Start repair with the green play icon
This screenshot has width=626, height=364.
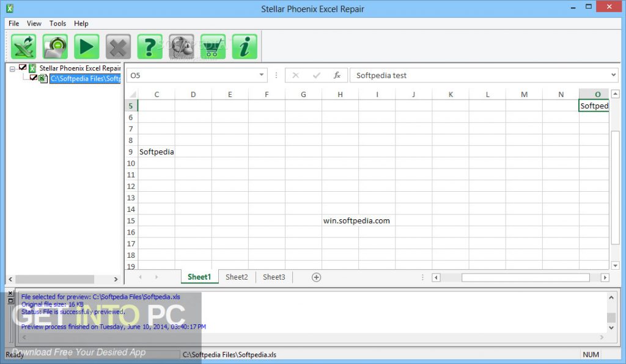pyautogui.click(x=87, y=46)
